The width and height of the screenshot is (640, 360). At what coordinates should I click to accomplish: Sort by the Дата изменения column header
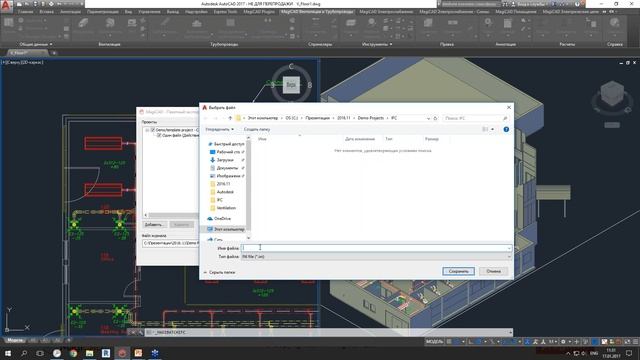coord(360,139)
